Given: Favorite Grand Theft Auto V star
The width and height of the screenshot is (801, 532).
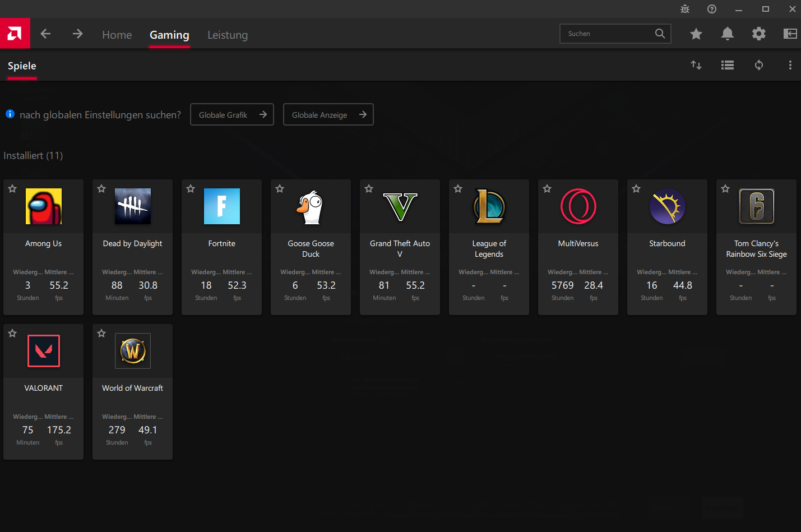Looking at the screenshot, I should click(369, 189).
